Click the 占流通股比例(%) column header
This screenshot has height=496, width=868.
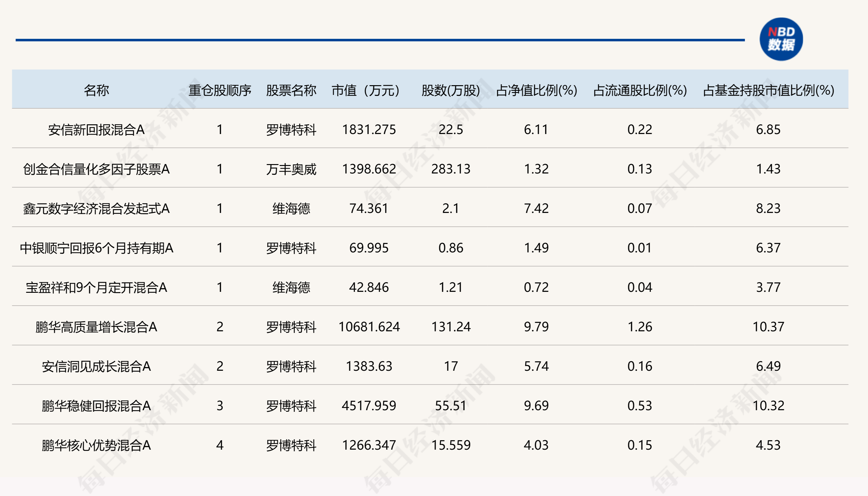[640, 90]
